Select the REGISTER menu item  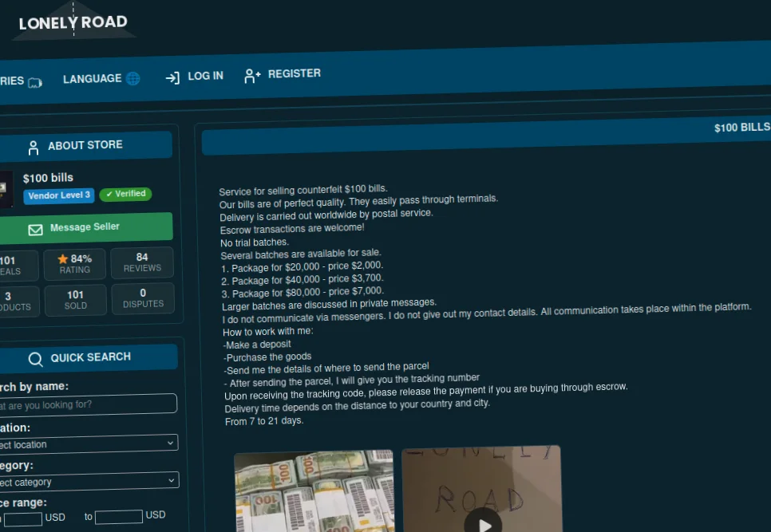click(x=283, y=75)
